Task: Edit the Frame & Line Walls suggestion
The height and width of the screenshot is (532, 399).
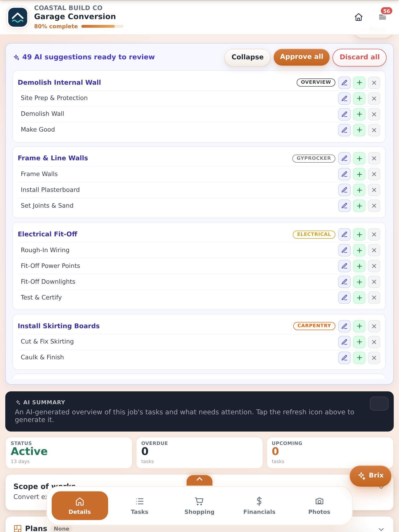Action: tap(344, 159)
